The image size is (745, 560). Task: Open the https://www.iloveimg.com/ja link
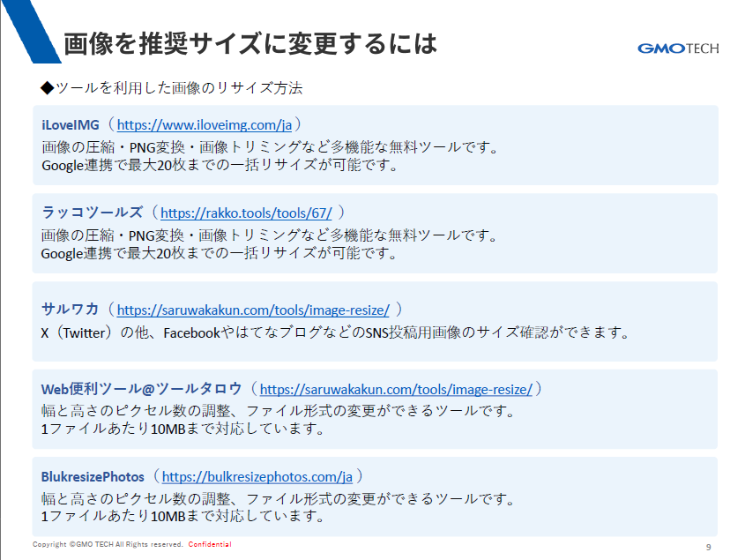click(205, 125)
